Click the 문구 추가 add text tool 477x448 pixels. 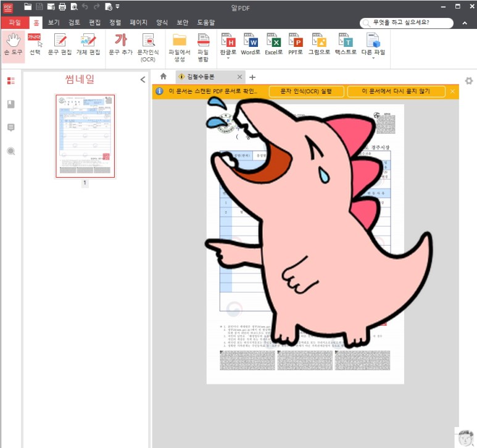pyautogui.click(x=121, y=44)
